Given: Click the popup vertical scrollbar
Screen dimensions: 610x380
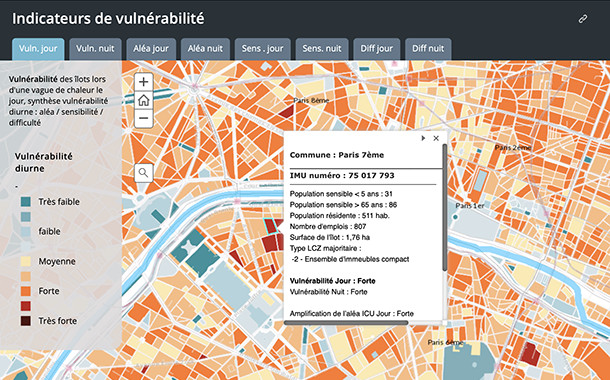Looking at the screenshot, I should [444, 208].
